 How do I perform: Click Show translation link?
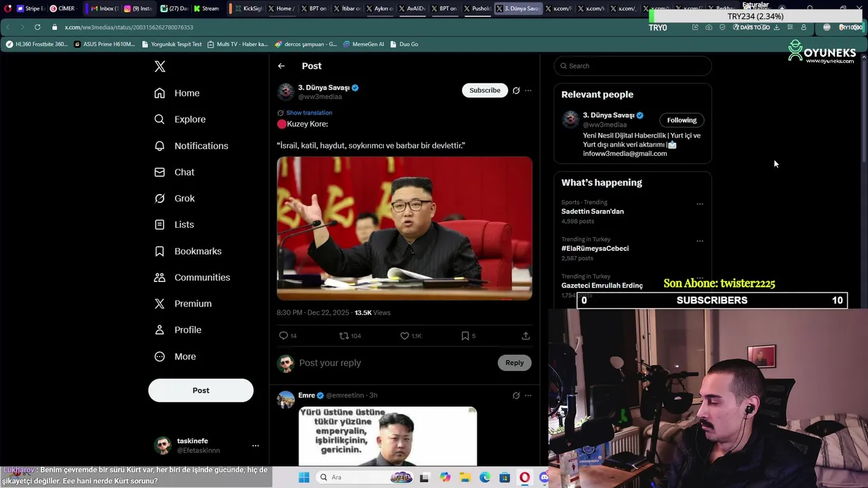click(309, 113)
